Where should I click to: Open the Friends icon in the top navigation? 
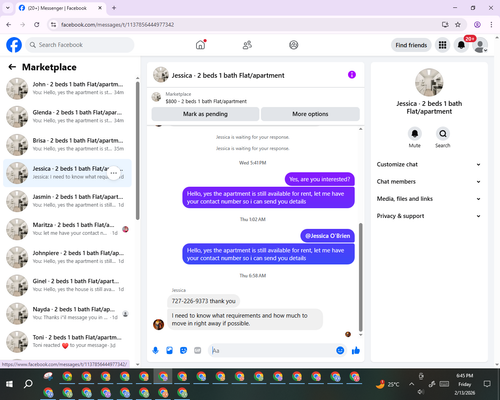pyautogui.click(x=247, y=45)
